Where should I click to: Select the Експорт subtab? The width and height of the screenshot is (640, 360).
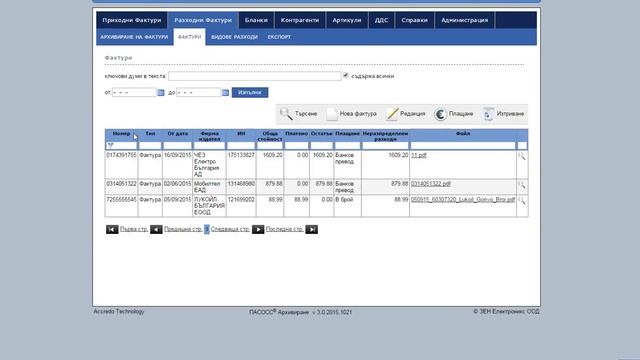pyautogui.click(x=279, y=37)
